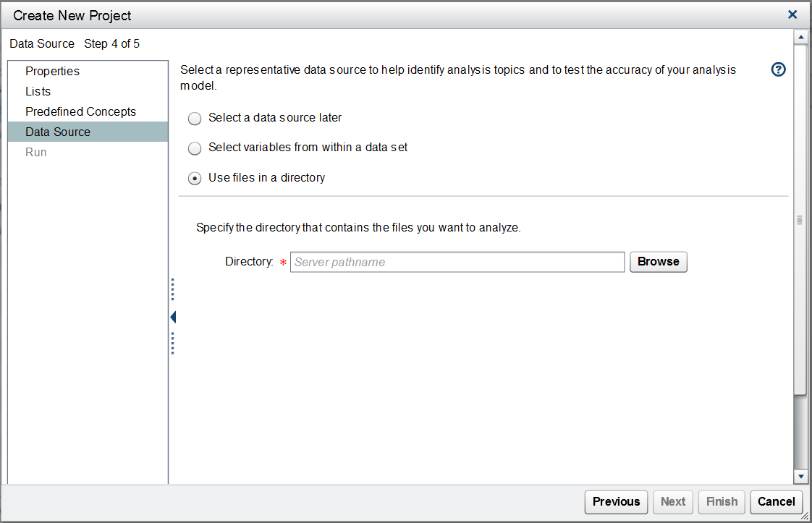The width and height of the screenshot is (812, 523).
Task: Select 'Select a data source later' option
Action: tap(195, 119)
